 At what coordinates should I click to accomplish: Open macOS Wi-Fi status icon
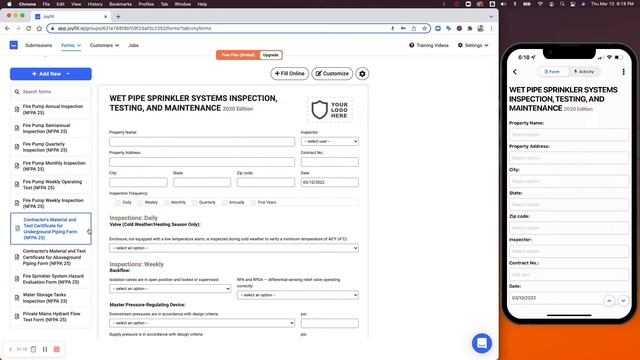[x=540, y=4]
